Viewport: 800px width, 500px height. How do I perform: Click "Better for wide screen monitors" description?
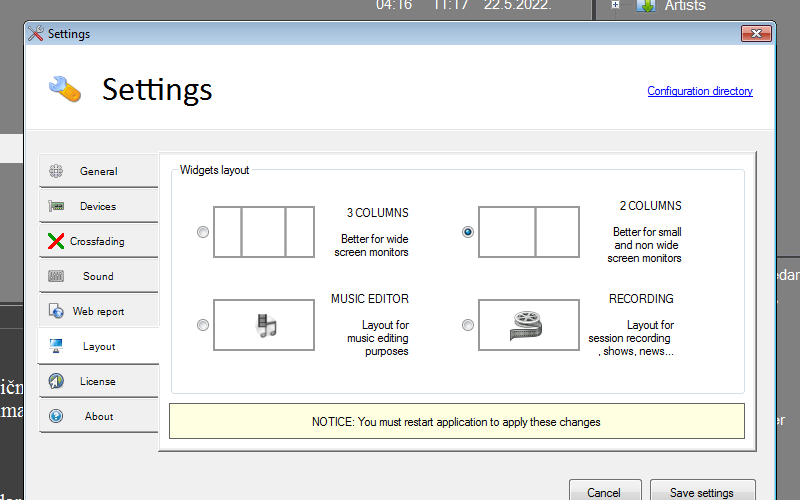point(371,245)
